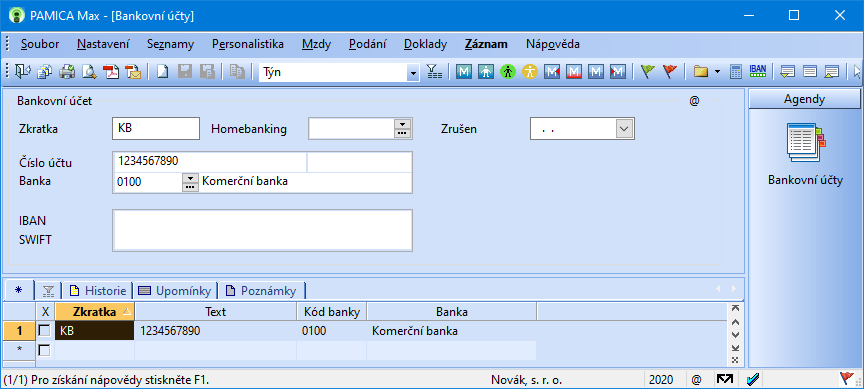
Task: Send PDF by e-mail icon with envelope
Action: [x=133, y=72]
